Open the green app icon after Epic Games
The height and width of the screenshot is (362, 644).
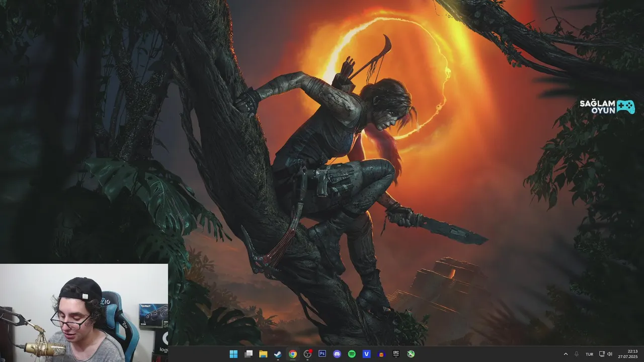(x=411, y=354)
